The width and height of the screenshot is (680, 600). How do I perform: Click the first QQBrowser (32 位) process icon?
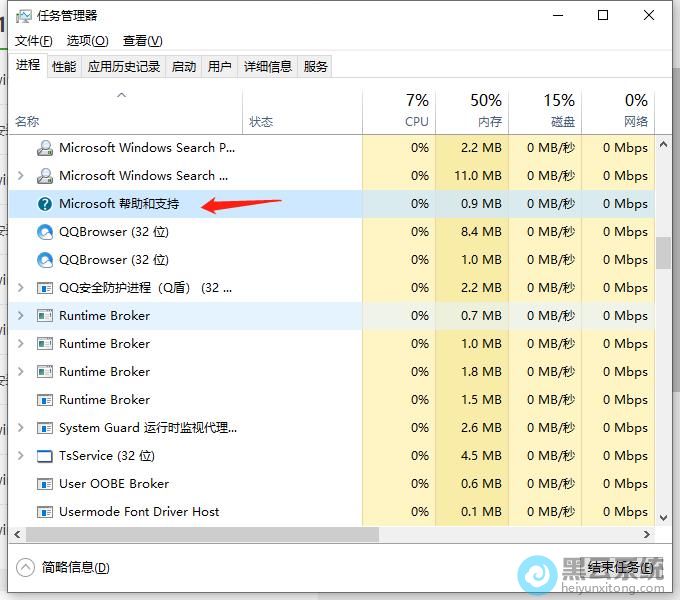(x=44, y=232)
